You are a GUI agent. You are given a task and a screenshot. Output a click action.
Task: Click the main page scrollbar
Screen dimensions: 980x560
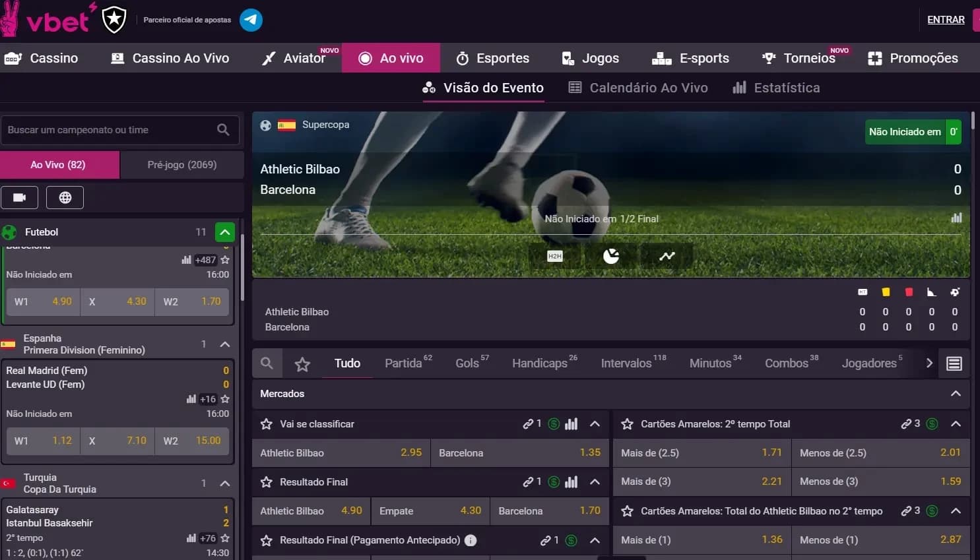point(973,121)
